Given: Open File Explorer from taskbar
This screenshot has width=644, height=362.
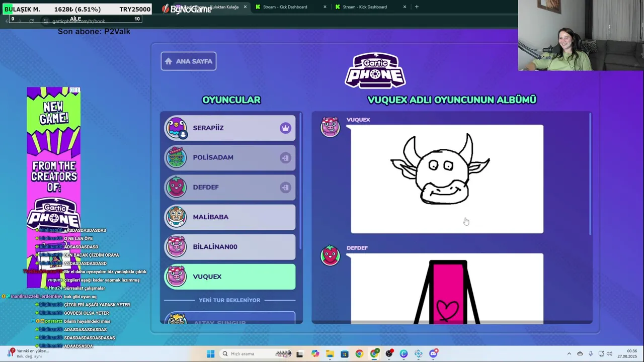Looking at the screenshot, I should [330, 354].
